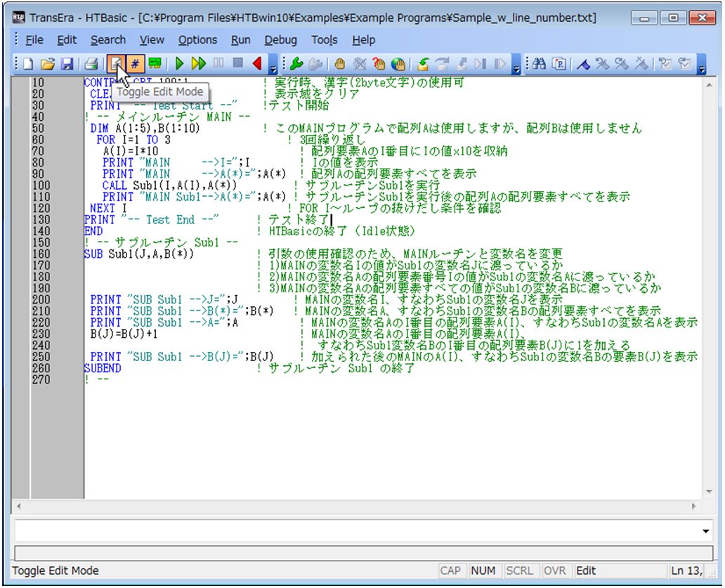Click the Pause button in the toolbar
The width and height of the screenshot is (725, 588).
pyautogui.click(x=218, y=63)
